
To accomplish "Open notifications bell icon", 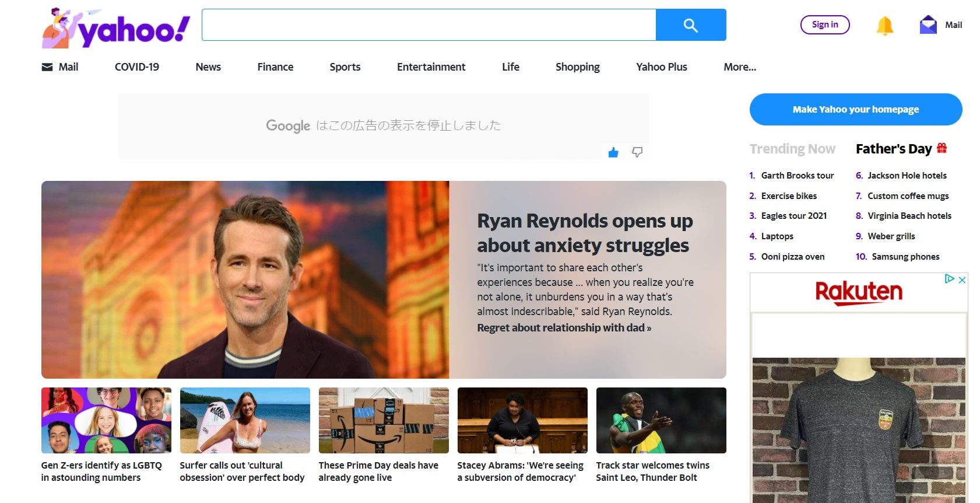I will (x=884, y=25).
